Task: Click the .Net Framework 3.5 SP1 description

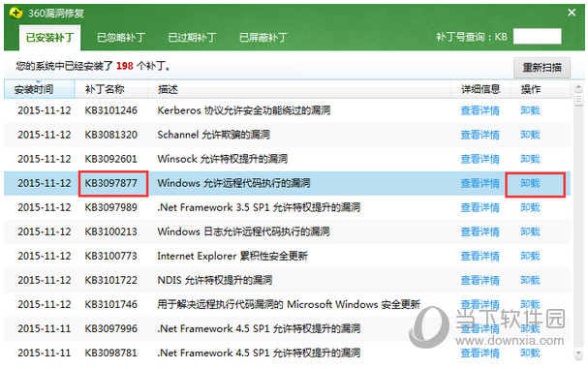Action: 259,207
